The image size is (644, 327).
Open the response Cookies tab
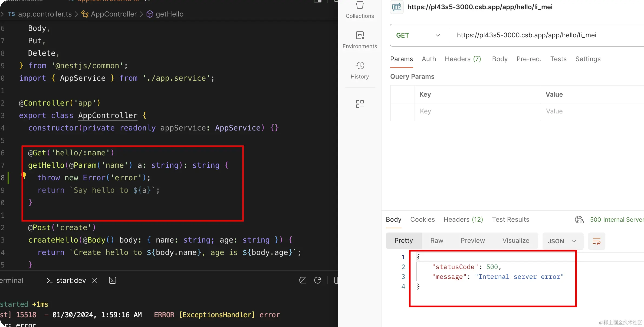[422, 220]
